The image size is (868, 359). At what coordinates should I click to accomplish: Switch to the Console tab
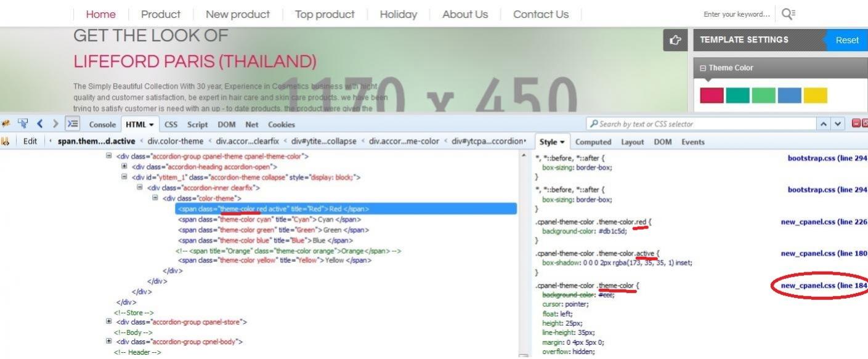(102, 124)
